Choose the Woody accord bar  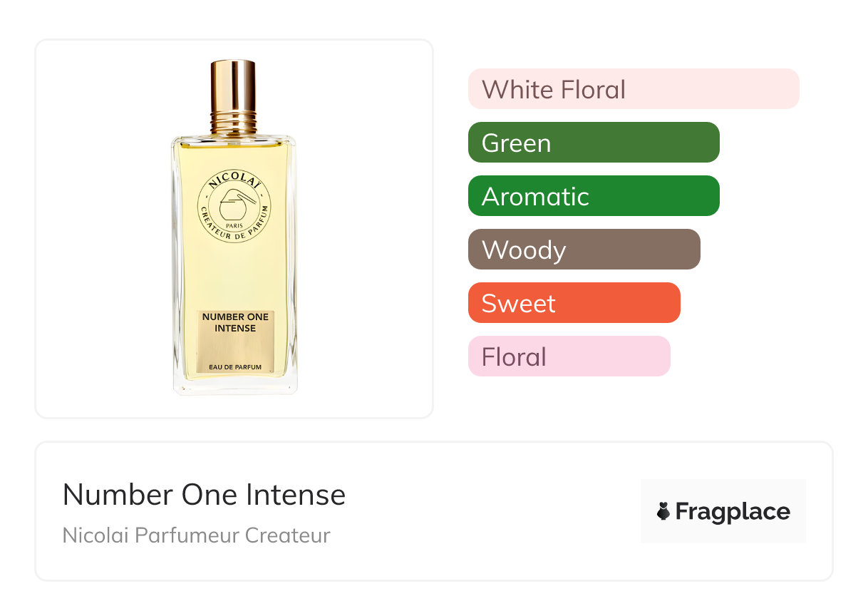584,250
